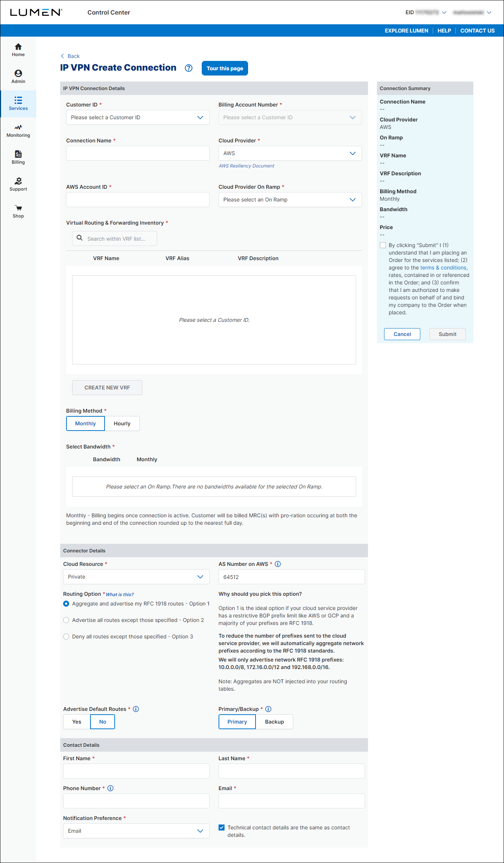Viewport: 504px width, 863px height.
Task: Click the info icon next to AS Number on AWS
Action: click(x=278, y=564)
